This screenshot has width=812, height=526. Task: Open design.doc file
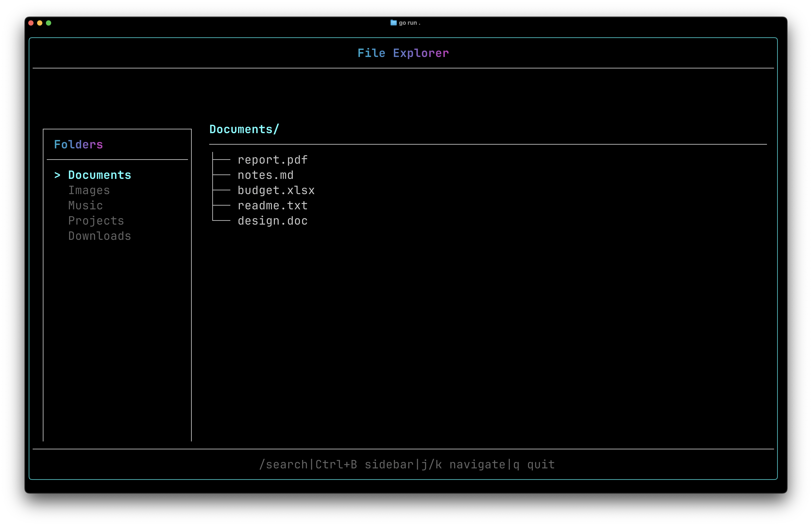point(273,221)
